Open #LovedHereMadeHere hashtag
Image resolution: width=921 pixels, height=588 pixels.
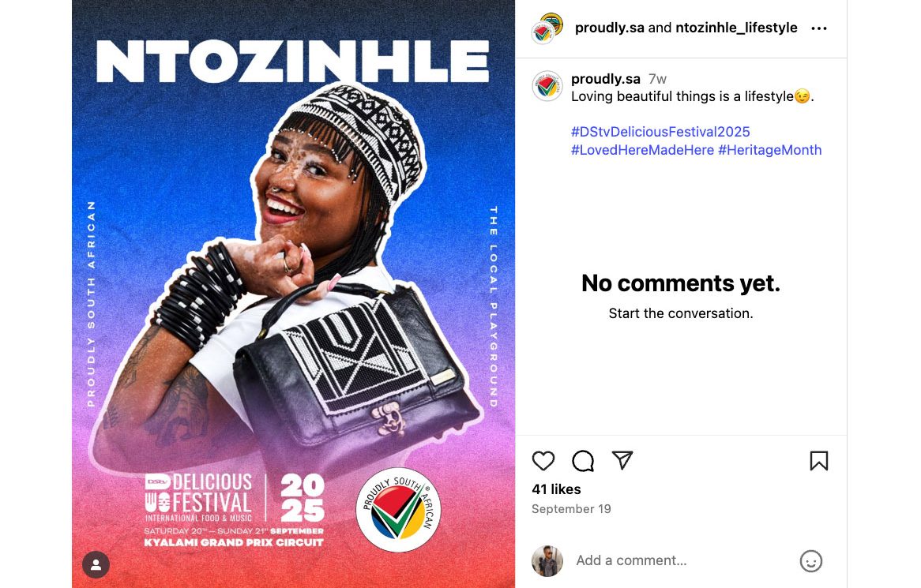coord(642,150)
